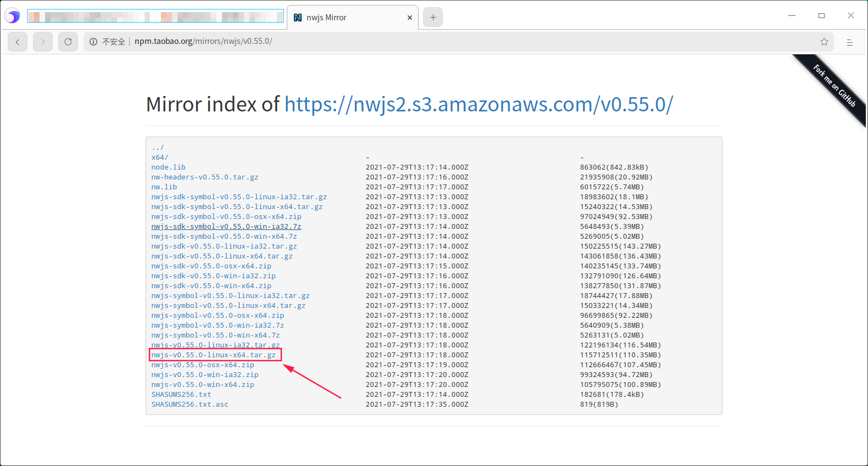This screenshot has height=466, width=868.
Task: Download nwjs-v0.55.0-osx-x64.zip
Action: tap(203, 364)
